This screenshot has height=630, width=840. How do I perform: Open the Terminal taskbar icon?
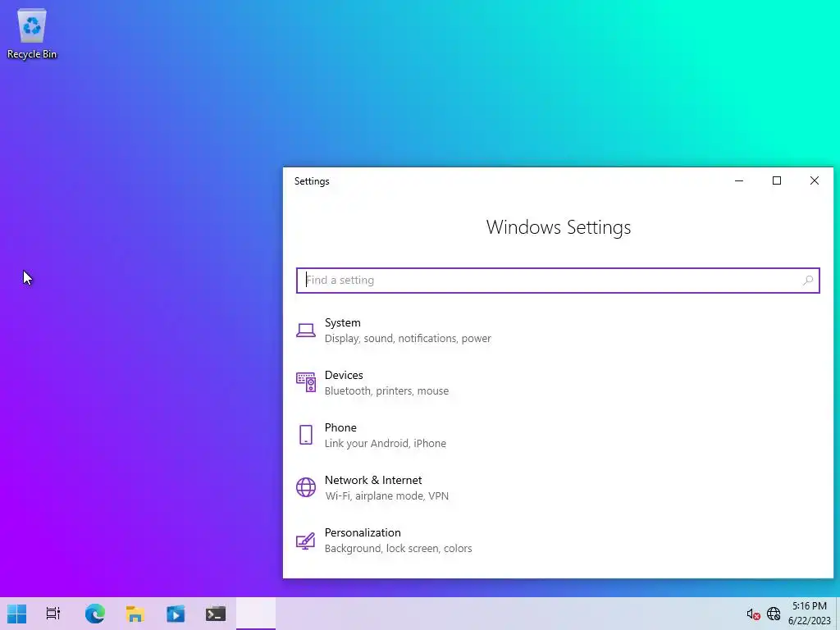coord(216,614)
